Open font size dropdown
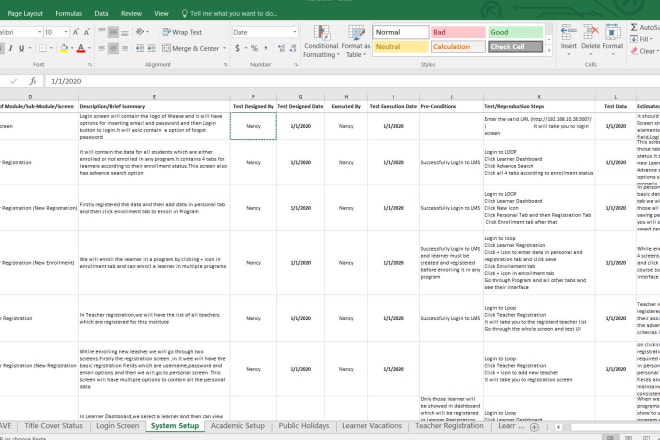The image size is (660, 440). tap(66, 32)
